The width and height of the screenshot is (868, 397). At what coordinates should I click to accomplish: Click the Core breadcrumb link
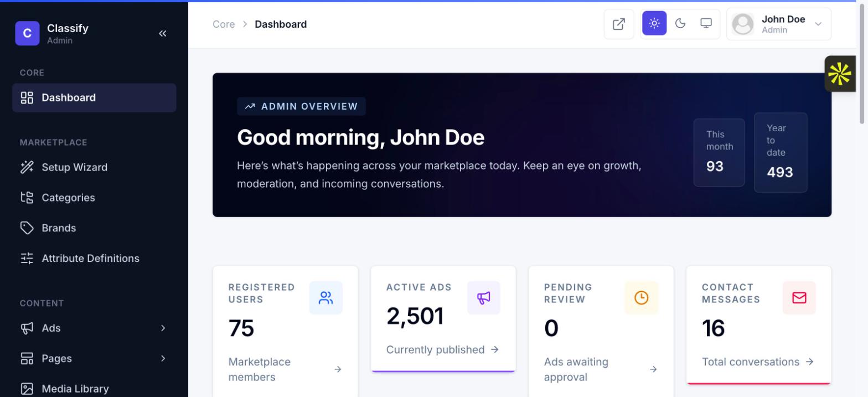(x=224, y=24)
